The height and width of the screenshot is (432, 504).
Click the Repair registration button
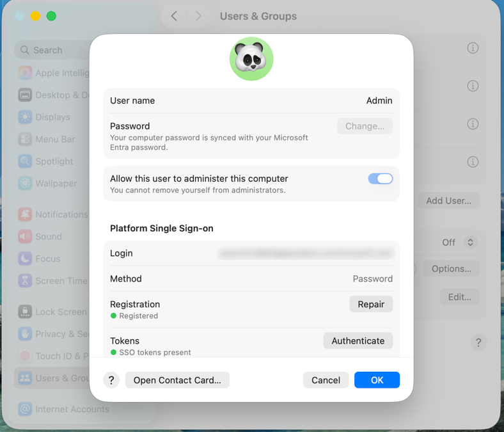click(x=371, y=304)
